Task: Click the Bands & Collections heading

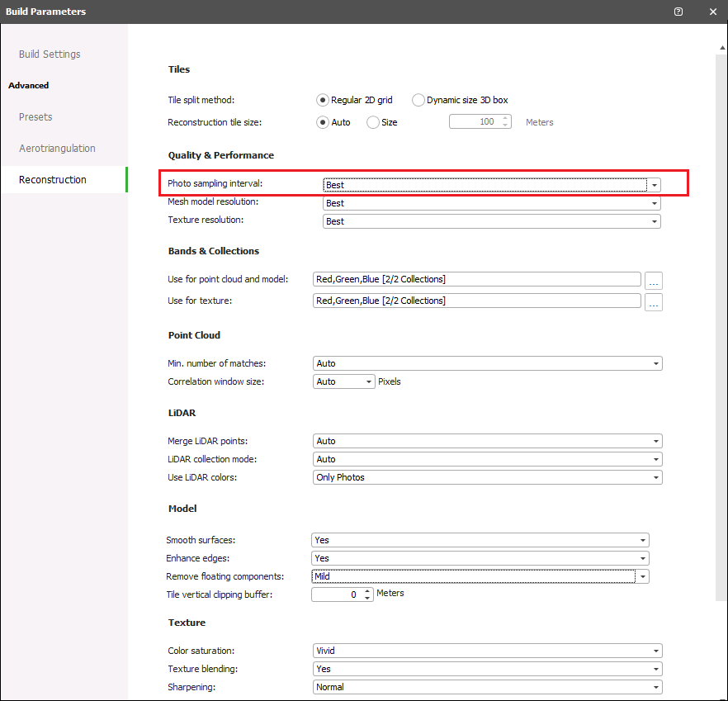Action: coord(214,251)
